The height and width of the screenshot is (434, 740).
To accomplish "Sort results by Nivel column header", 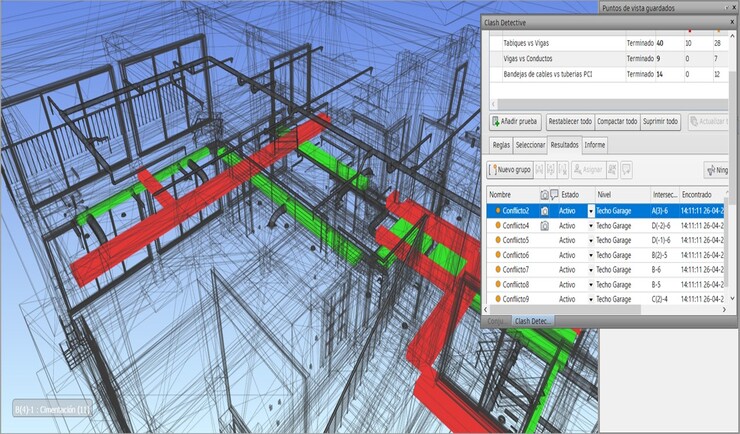I will coord(622,194).
